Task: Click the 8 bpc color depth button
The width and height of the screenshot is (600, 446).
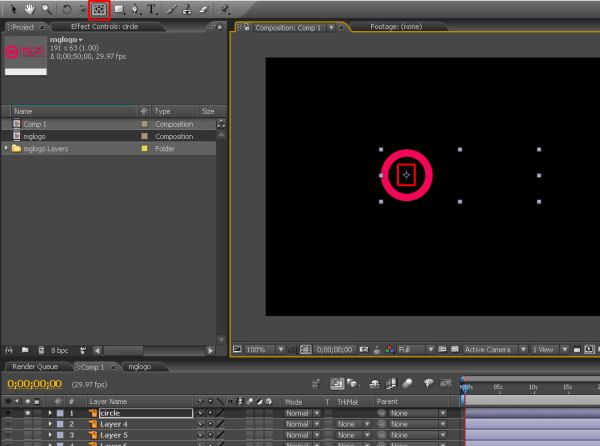Action: [60, 350]
